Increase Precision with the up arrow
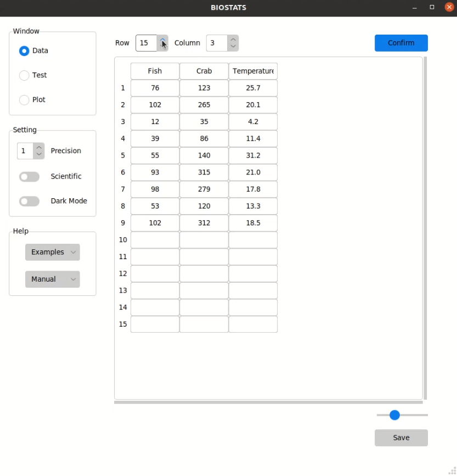Screen dimensions: 457x476 pos(39,147)
